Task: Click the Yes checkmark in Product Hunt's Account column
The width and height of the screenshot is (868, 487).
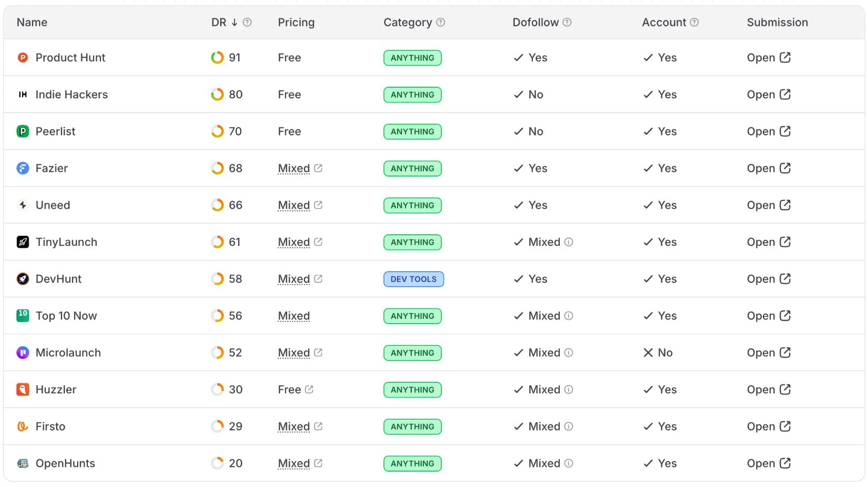Action: pyautogui.click(x=648, y=58)
